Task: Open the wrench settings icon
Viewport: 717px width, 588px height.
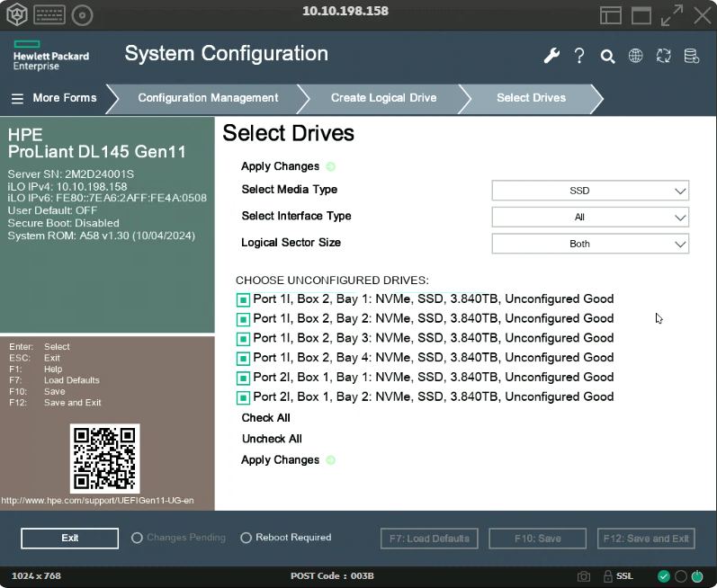Action: (x=551, y=56)
